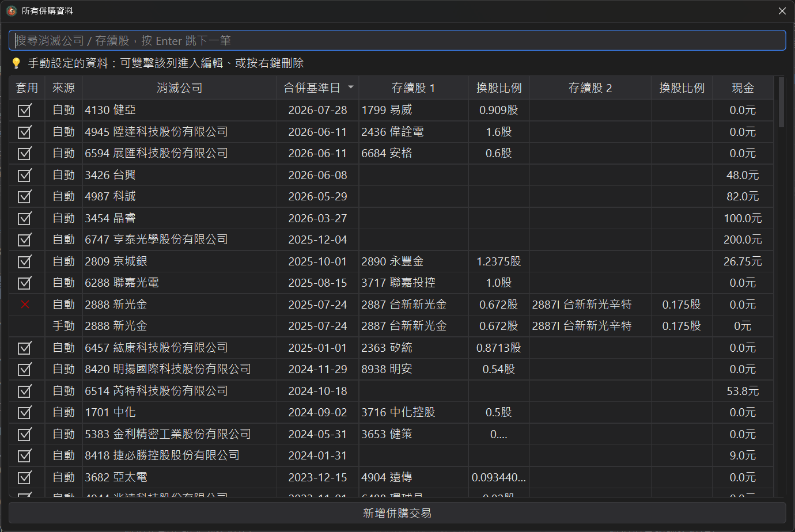The height and width of the screenshot is (532, 795).
Task: Select the 2436 偉詮電 cell
Action: tap(414, 132)
